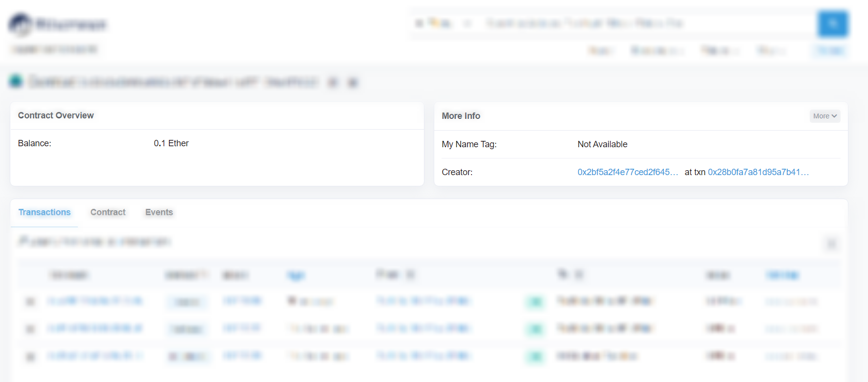Focus the top search input field
The image size is (868, 382).
[649, 23]
